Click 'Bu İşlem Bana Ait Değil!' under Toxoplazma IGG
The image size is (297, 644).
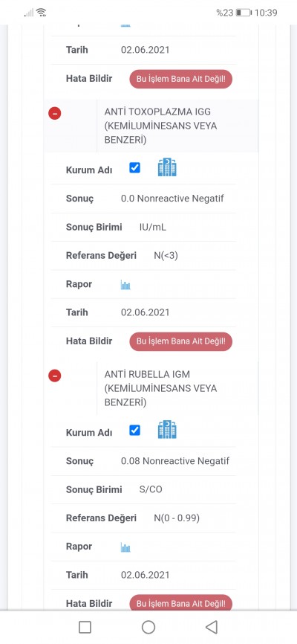pyautogui.click(x=181, y=341)
